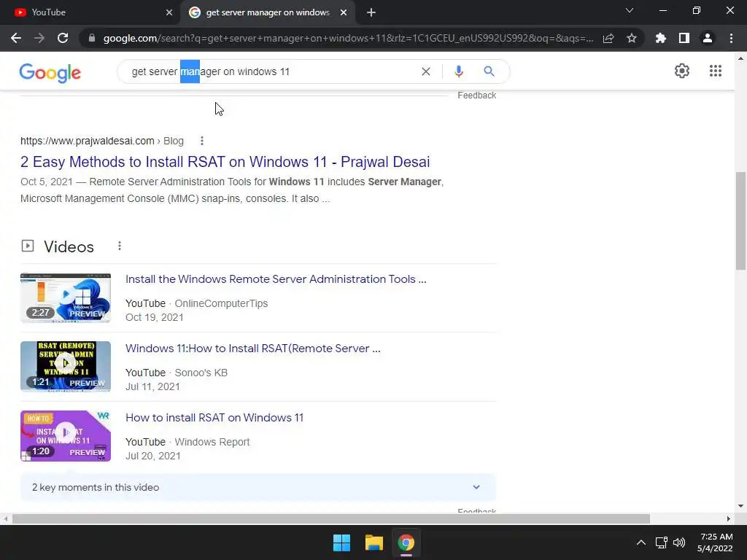This screenshot has width=747, height=560.
Task: Click inside the Google search input field
Action: [x=271, y=71]
